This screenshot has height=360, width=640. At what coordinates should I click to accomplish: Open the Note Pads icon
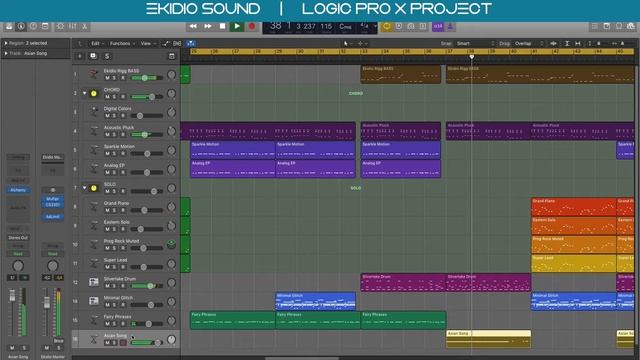pyautogui.click(x=607, y=27)
